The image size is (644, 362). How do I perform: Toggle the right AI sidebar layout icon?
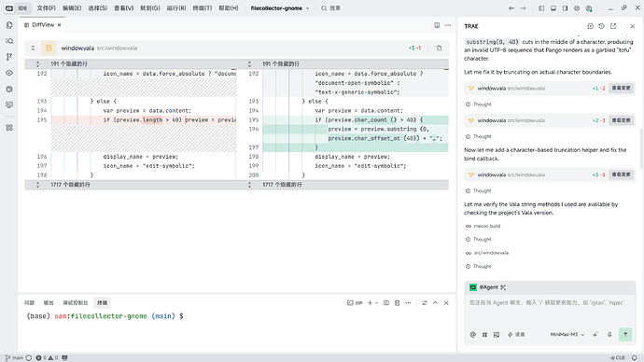point(566,8)
